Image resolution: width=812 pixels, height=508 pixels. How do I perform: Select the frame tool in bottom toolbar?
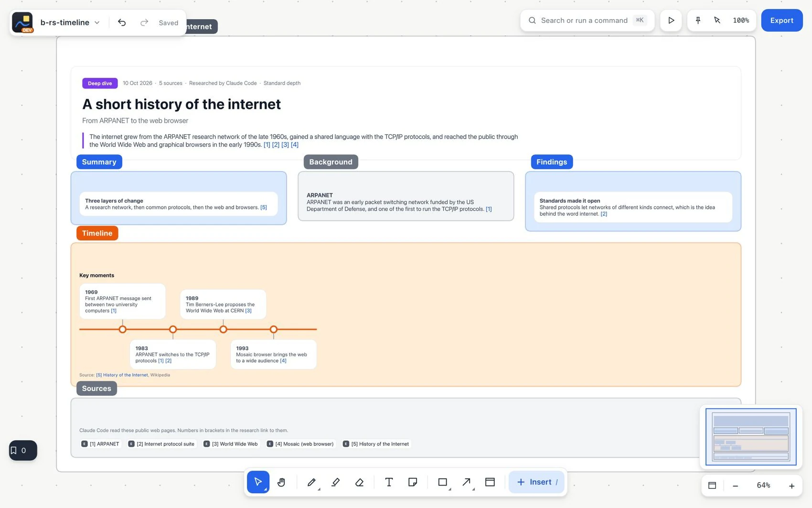[x=490, y=482]
